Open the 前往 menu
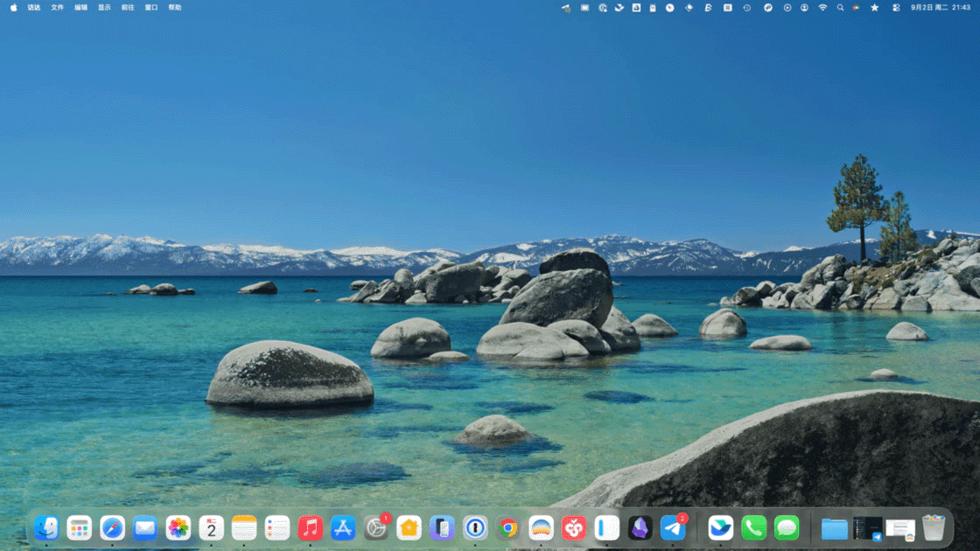980x551 pixels. click(x=128, y=7)
